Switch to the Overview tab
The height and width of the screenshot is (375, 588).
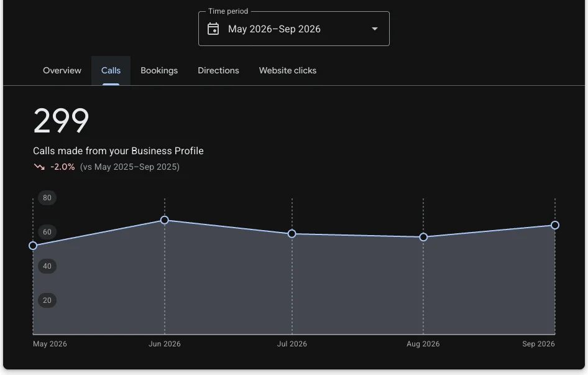pyautogui.click(x=62, y=70)
